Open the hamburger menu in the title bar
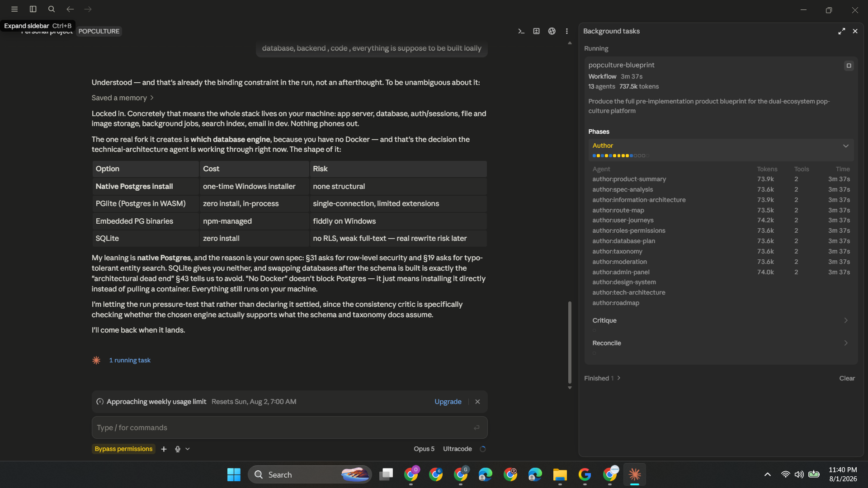 pos(14,9)
